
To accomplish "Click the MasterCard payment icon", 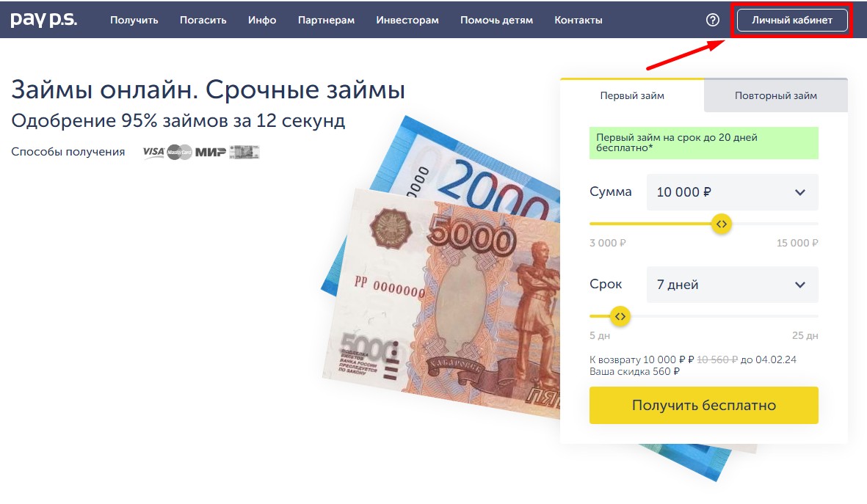I will pos(179,152).
